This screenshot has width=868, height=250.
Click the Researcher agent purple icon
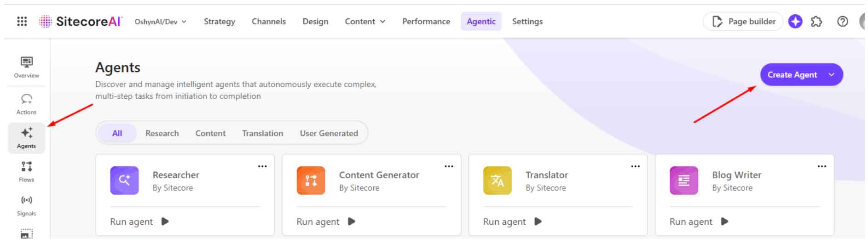pos(124,181)
